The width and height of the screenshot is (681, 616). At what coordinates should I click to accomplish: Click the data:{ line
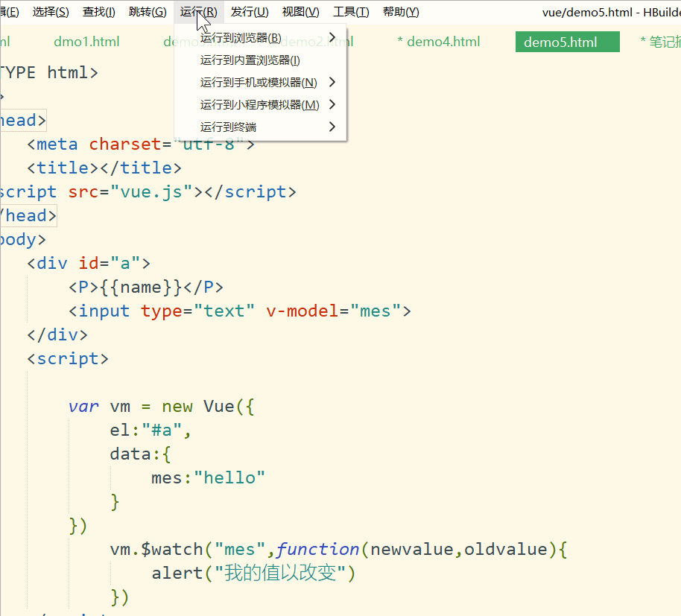[141, 454]
